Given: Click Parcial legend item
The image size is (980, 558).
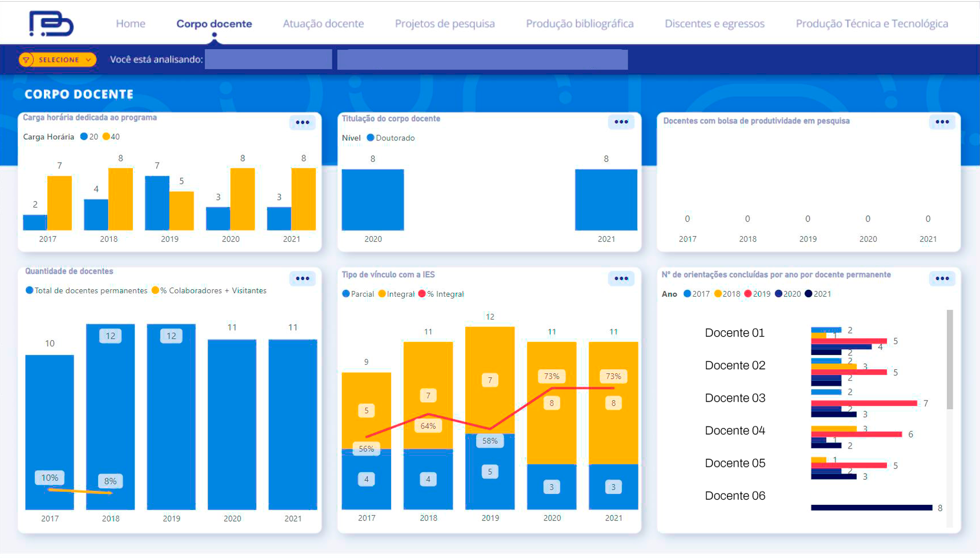Looking at the screenshot, I should pyautogui.click(x=358, y=294).
